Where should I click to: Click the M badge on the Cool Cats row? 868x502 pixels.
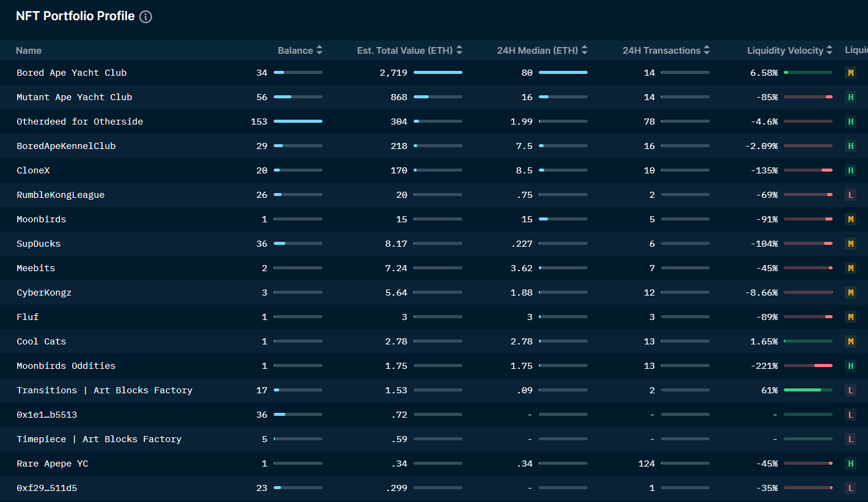[850, 341]
